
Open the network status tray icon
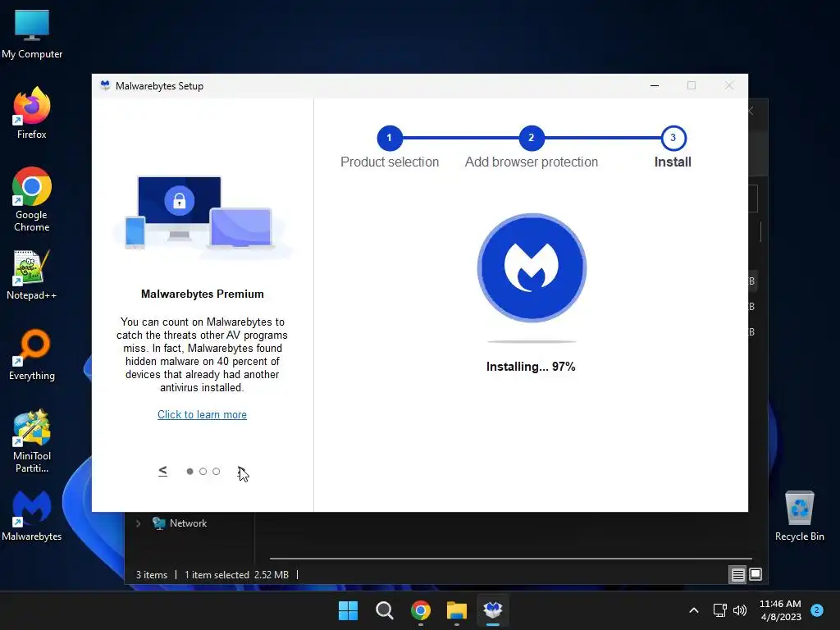[720, 610]
